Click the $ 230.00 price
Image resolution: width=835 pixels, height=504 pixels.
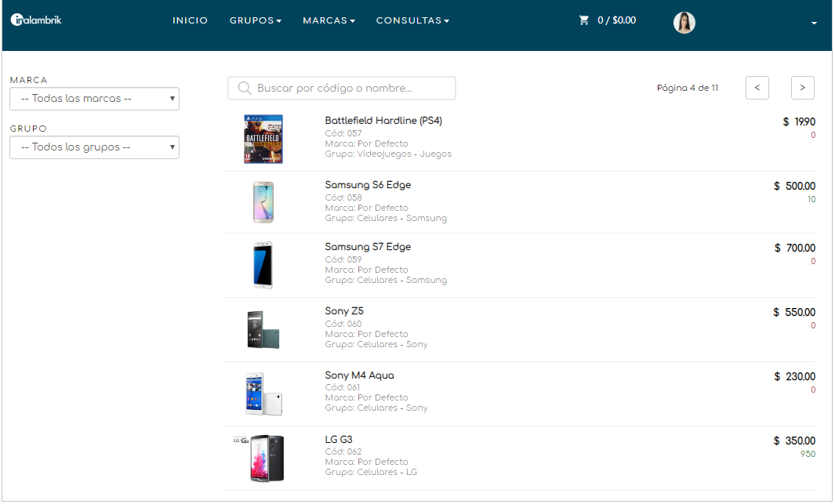click(x=794, y=377)
